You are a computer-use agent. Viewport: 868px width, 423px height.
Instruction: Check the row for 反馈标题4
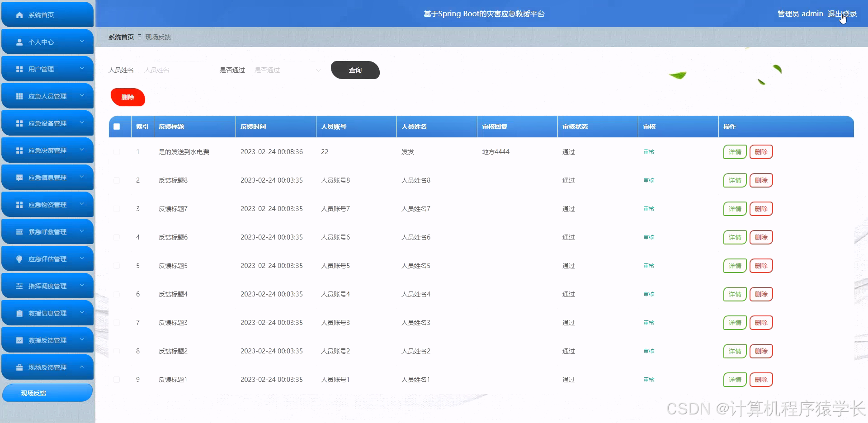(x=117, y=294)
